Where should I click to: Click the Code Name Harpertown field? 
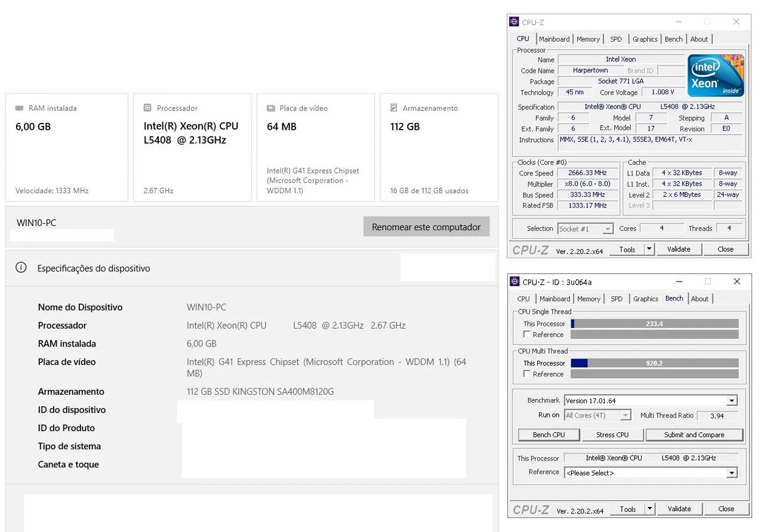[590, 70]
